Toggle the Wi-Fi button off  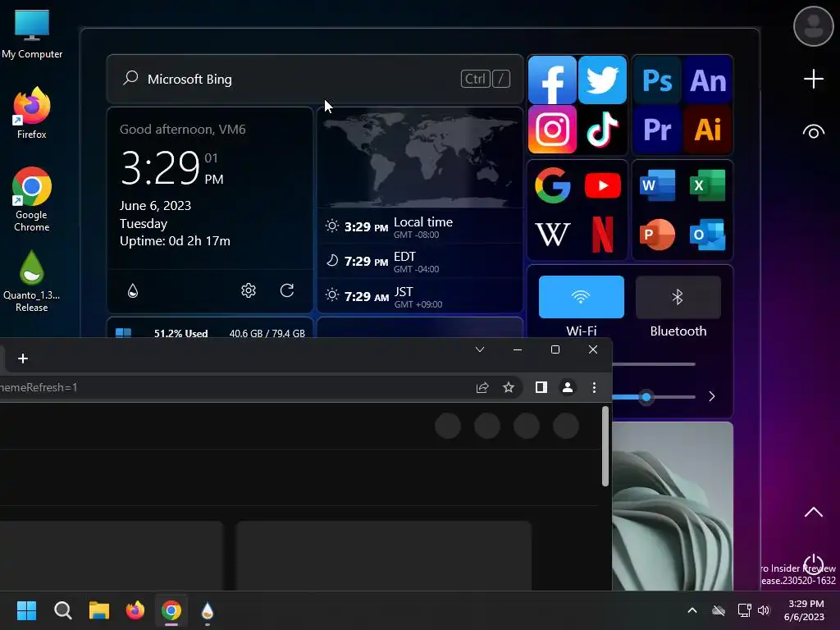point(582,297)
